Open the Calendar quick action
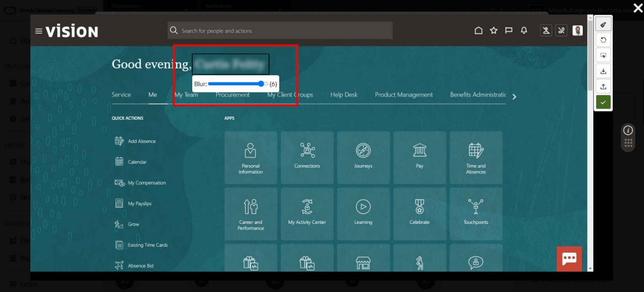Viewport: 644px width, 292px height. [x=131, y=162]
